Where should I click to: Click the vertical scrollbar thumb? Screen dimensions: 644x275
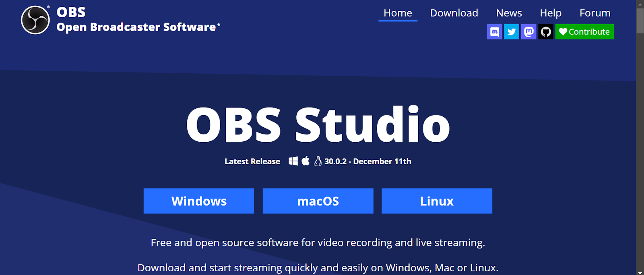640,21
